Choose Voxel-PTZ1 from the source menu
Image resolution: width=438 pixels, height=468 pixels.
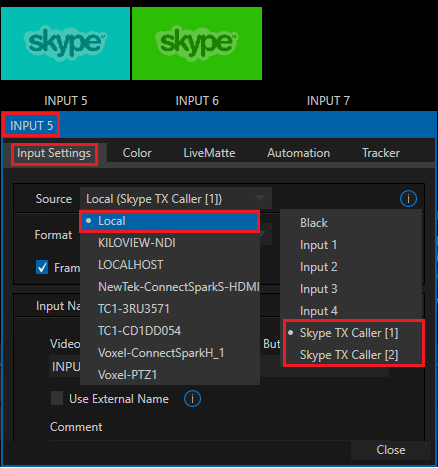point(170,375)
